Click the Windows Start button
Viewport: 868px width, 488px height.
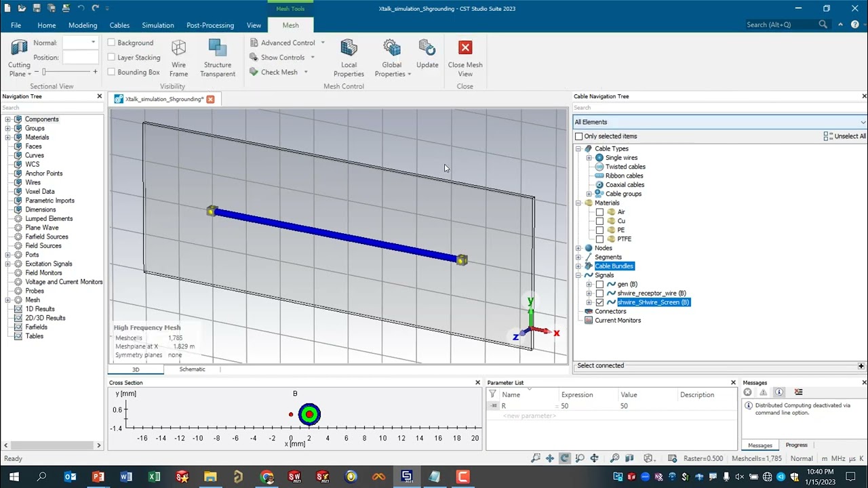[x=14, y=476]
